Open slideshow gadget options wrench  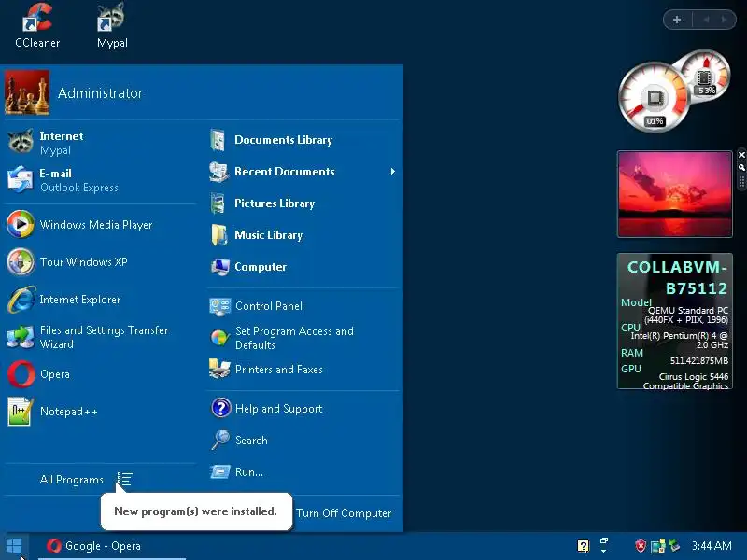tap(741, 168)
